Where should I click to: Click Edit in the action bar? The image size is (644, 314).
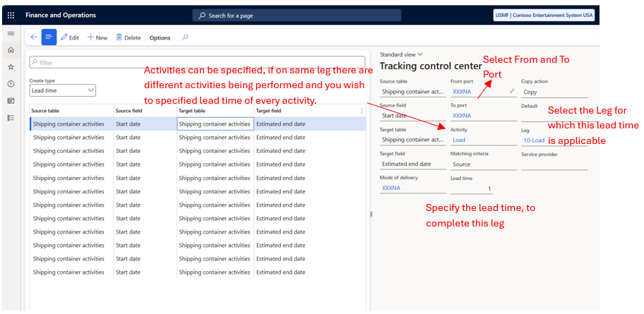tap(70, 38)
